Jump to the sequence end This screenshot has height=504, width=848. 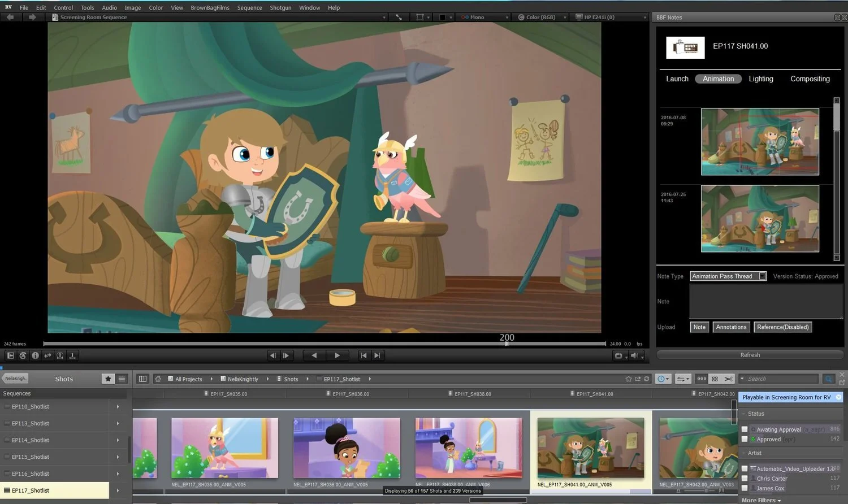tap(377, 355)
